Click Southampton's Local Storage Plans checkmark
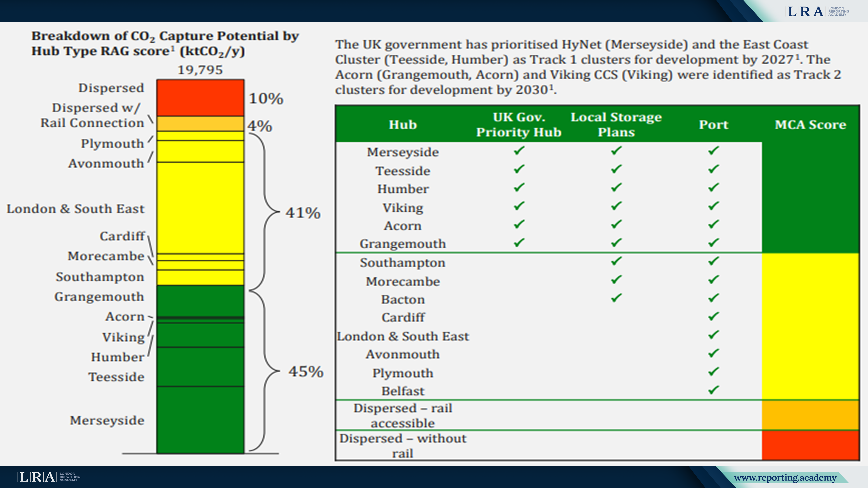Viewport: 868px width, 488px height. tap(616, 261)
